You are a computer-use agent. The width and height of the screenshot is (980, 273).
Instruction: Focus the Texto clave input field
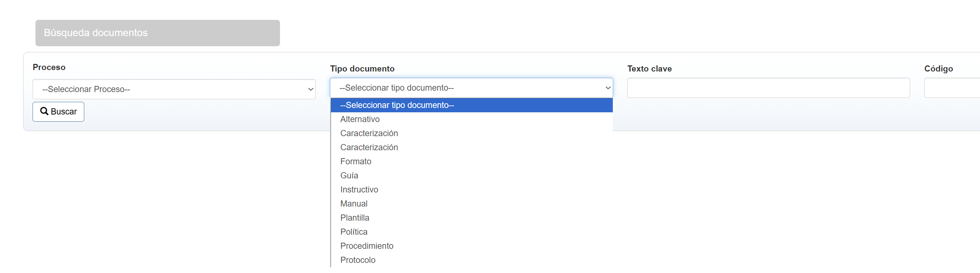768,88
